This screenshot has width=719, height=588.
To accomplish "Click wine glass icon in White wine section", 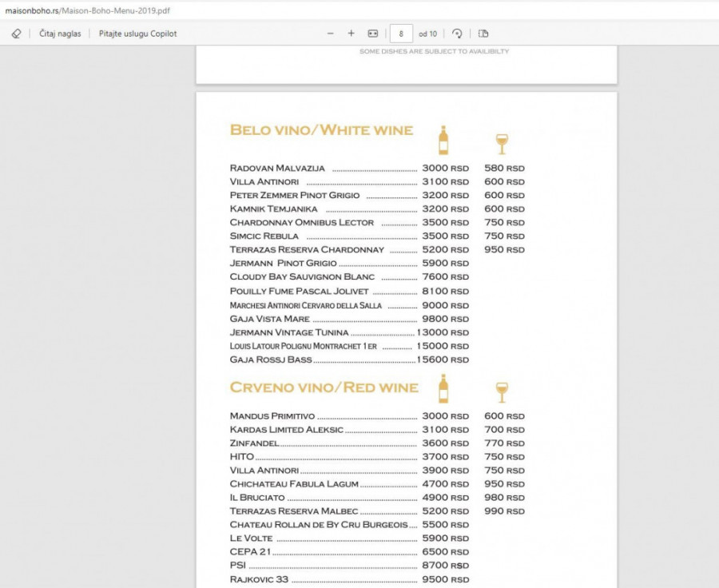I will (x=502, y=144).
